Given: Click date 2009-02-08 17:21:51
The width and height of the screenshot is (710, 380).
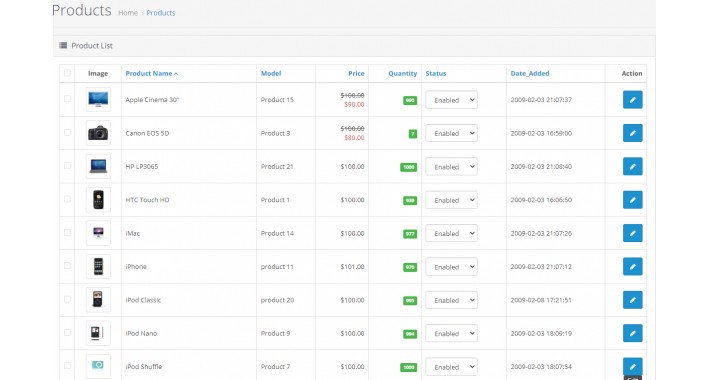Looking at the screenshot, I should click(541, 300).
